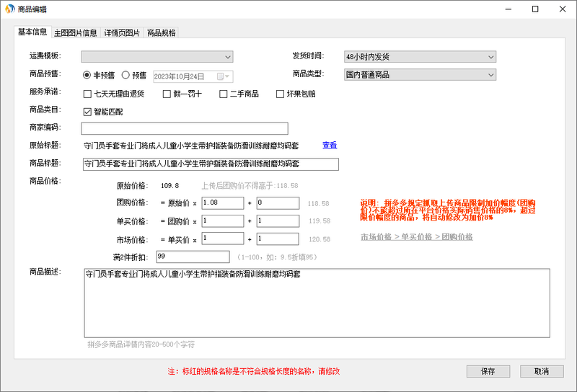
Task: Click the 单买价格 multiplier field
Action: coord(223,221)
